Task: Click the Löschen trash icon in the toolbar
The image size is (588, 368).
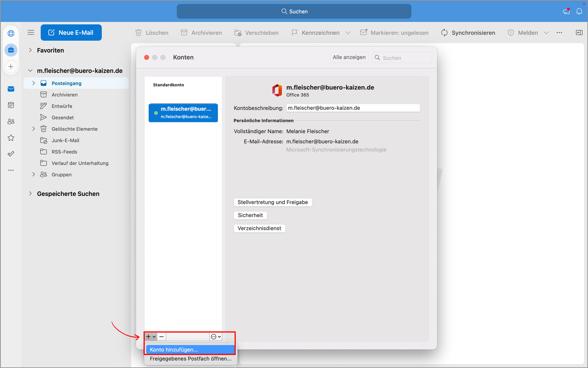Action: [138, 33]
